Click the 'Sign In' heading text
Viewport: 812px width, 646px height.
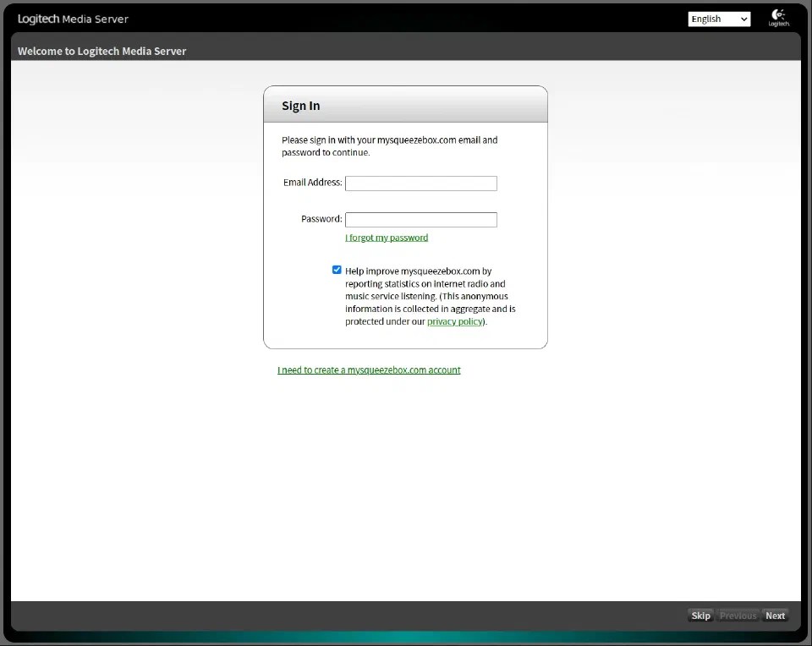(301, 106)
